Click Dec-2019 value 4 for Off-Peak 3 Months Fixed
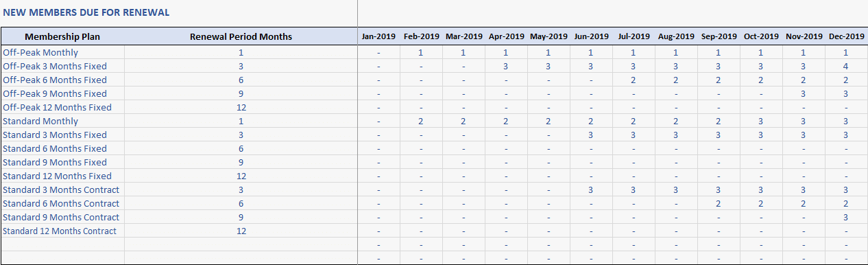The width and height of the screenshot is (868, 265). [x=846, y=66]
